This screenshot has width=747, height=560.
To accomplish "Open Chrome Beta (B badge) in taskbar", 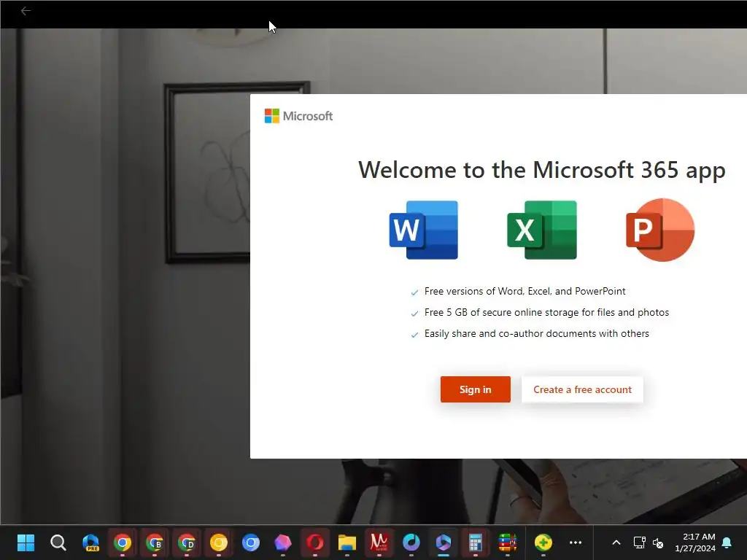I will coord(155,542).
